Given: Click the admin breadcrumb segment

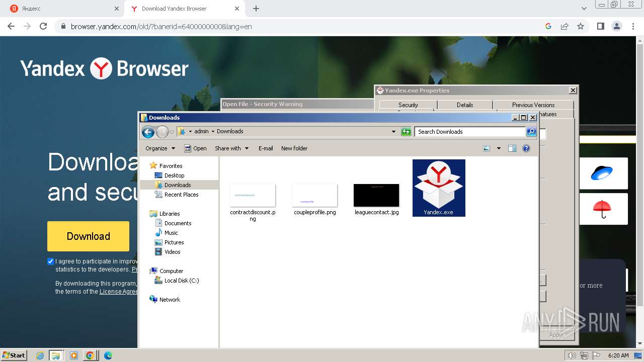Looking at the screenshot, I should click(x=201, y=131).
